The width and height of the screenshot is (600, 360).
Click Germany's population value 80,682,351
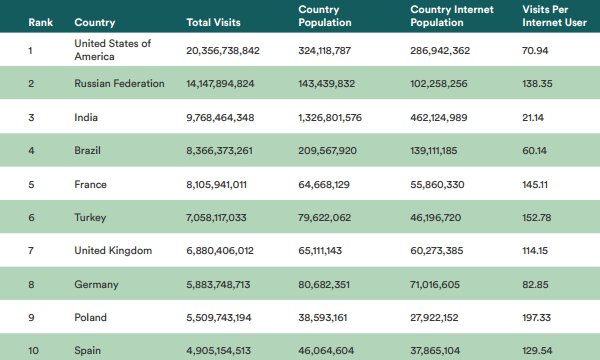[324, 285]
